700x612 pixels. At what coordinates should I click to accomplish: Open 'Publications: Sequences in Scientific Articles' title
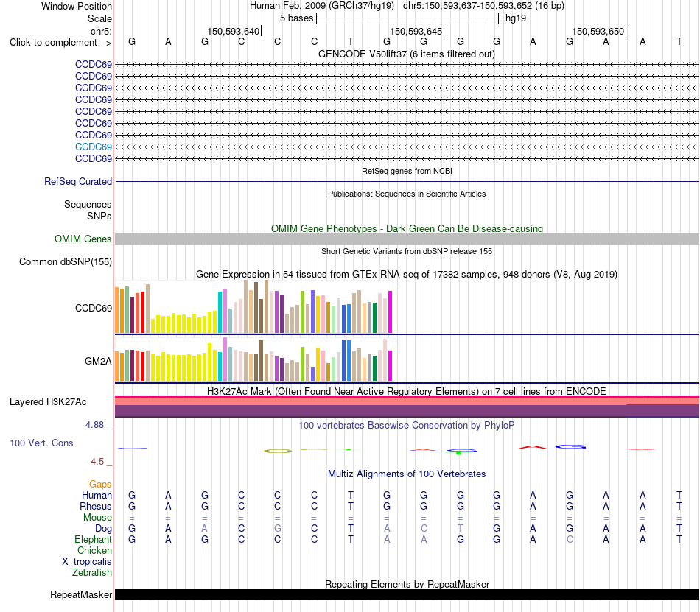[x=407, y=194]
